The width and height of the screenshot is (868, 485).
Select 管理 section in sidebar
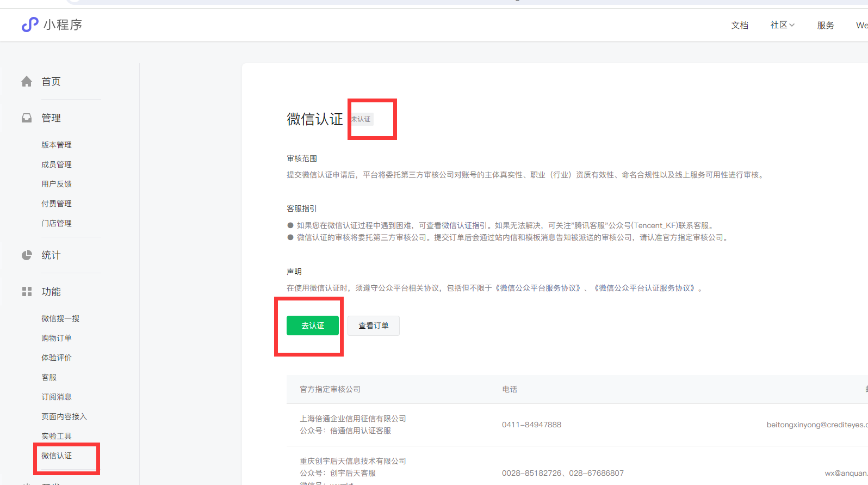pyautogui.click(x=51, y=118)
